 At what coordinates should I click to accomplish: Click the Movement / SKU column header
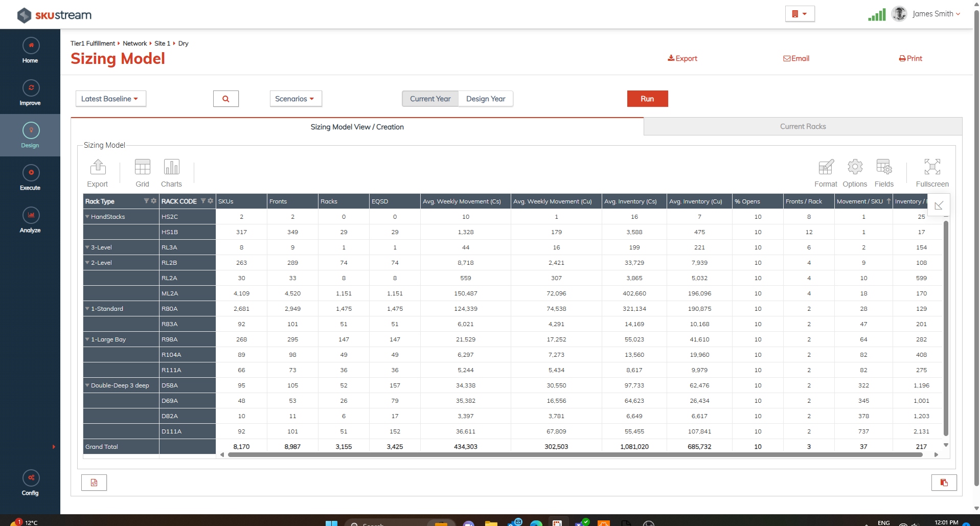[x=863, y=201]
